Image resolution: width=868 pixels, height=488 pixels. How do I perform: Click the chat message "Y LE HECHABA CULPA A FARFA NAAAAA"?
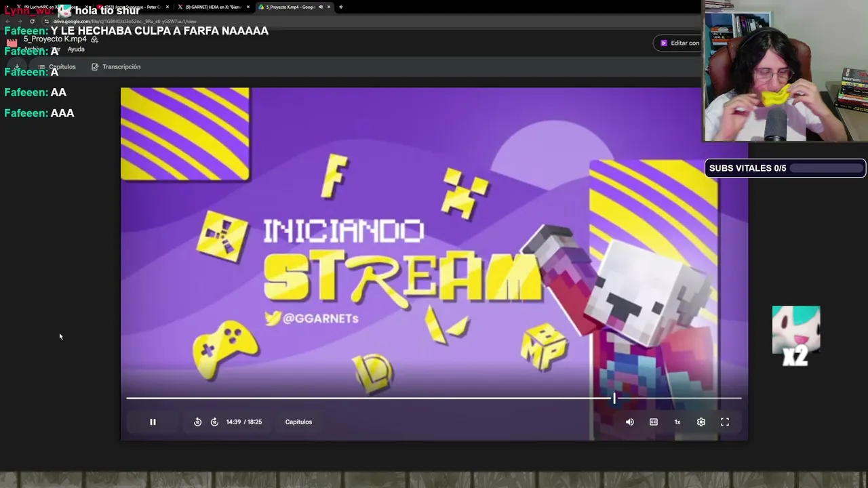[159, 30]
